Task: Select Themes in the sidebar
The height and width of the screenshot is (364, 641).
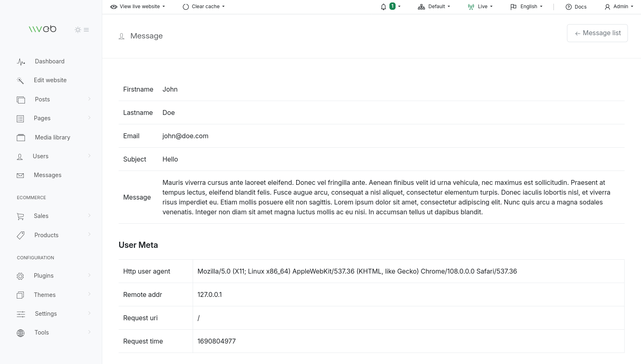Action: [45, 295]
